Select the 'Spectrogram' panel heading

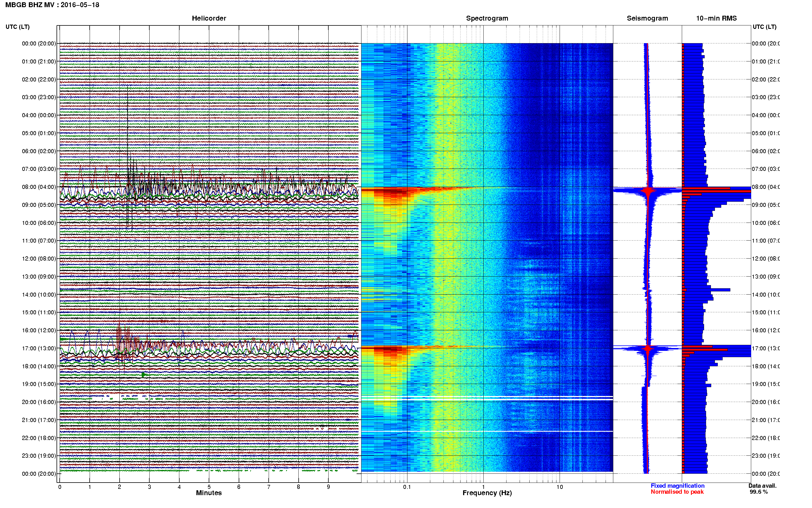click(487, 18)
